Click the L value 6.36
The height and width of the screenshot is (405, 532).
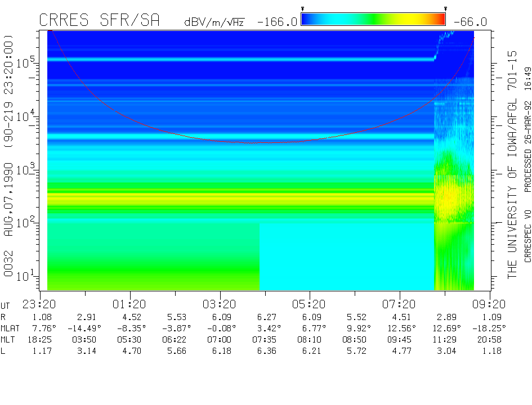265,352
